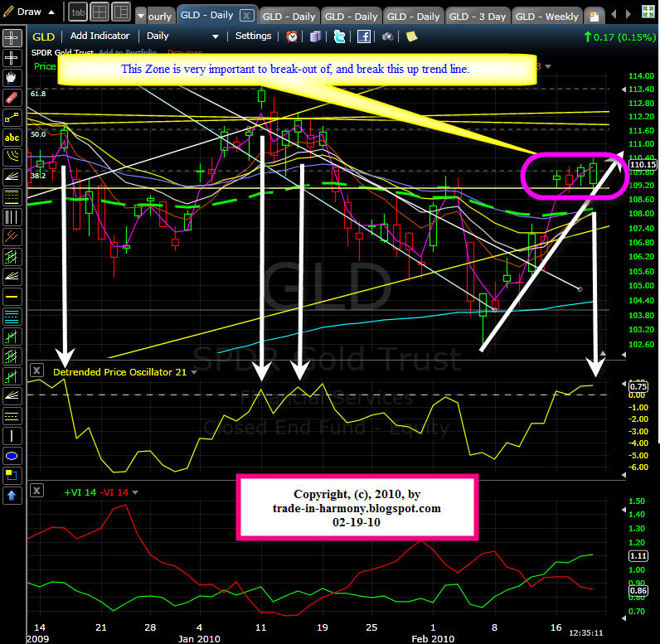Open a new chart tab icon
Viewport: 660px width, 644px height.
coord(594,16)
